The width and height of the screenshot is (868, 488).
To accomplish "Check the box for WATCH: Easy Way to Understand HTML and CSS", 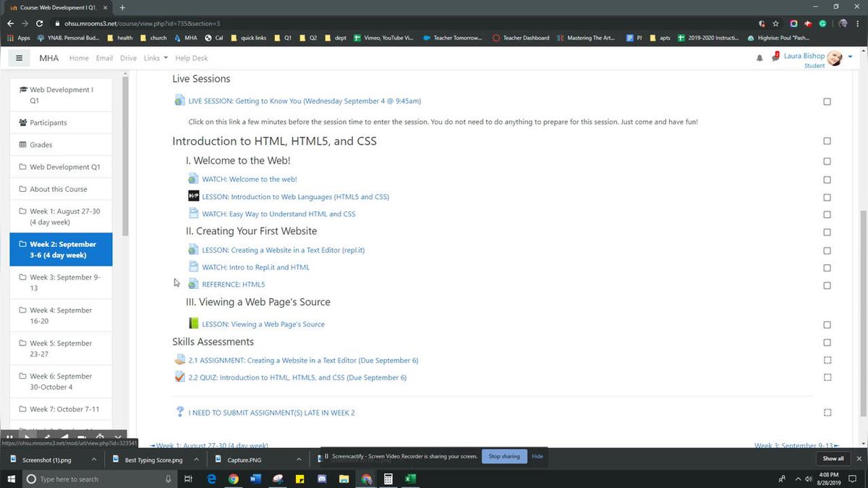I will point(827,214).
